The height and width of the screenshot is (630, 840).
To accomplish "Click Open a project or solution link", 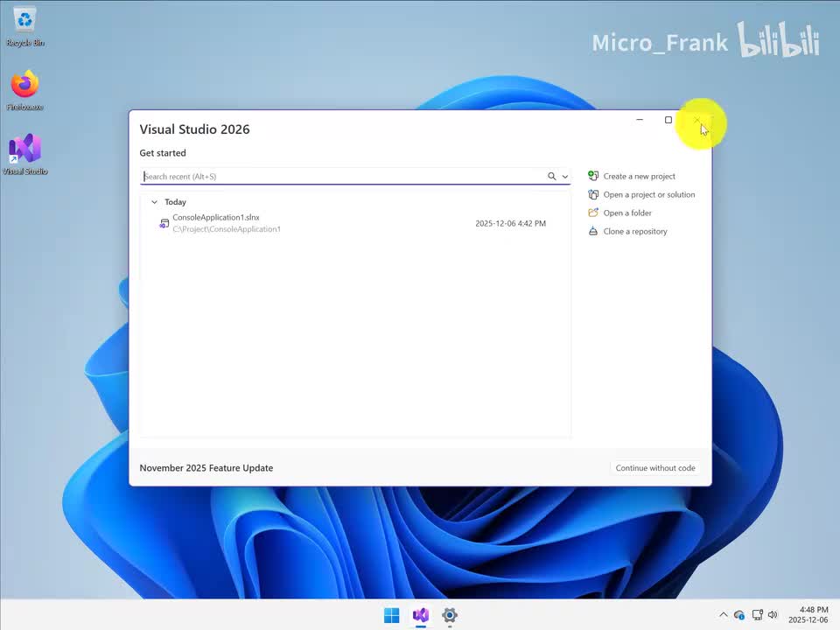I will click(649, 194).
